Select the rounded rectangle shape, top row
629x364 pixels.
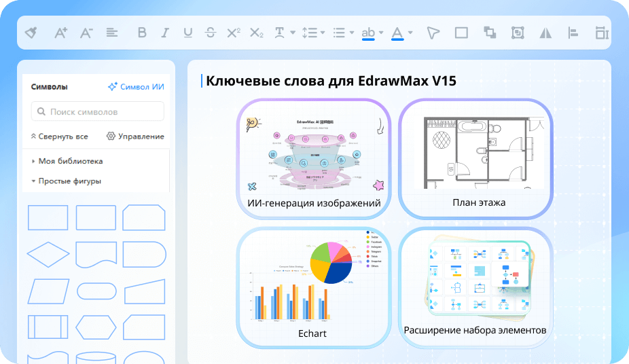pyautogui.click(x=96, y=218)
